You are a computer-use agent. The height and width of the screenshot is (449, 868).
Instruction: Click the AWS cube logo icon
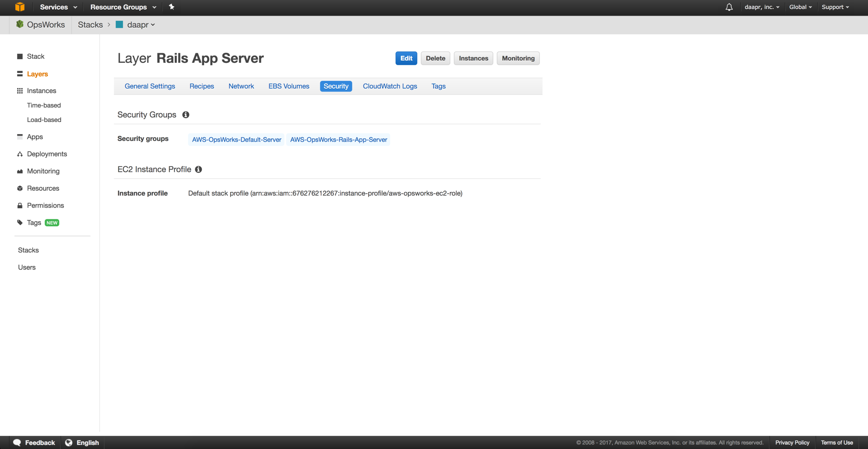(20, 7)
